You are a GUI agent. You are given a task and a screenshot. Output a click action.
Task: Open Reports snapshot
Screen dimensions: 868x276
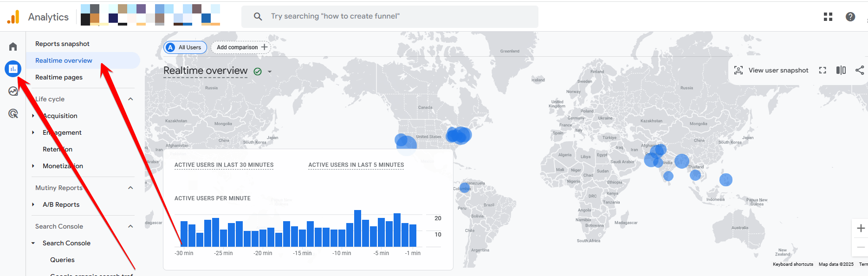[62, 44]
